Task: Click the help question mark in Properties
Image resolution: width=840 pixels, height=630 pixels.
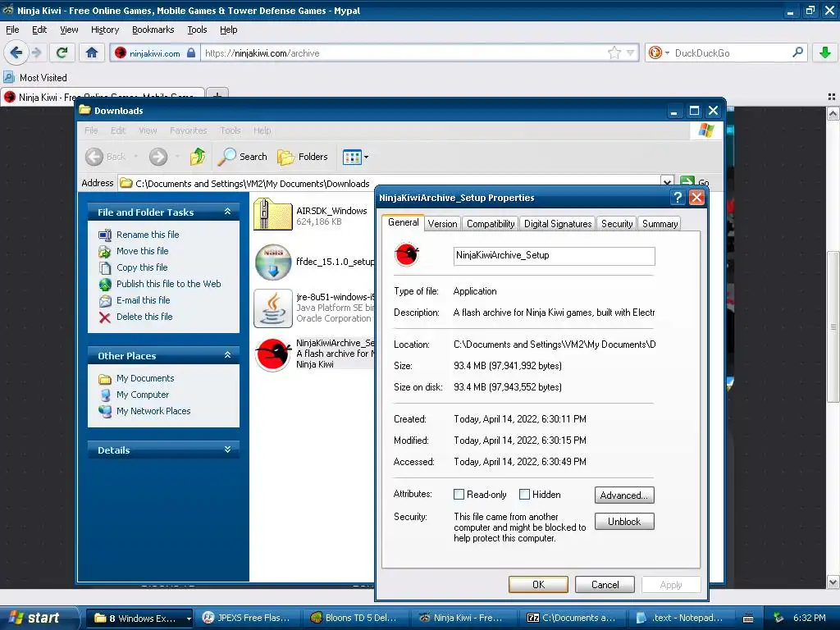Action: pos(678,198)
